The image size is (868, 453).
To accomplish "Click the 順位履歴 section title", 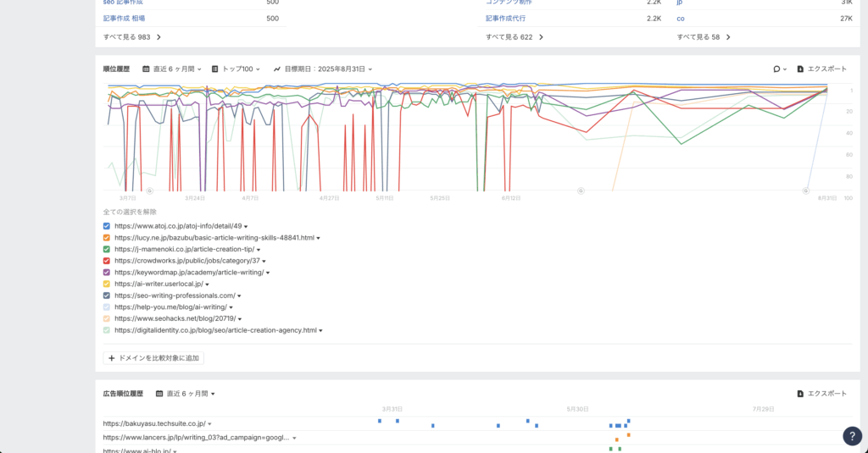I will click(x=116, y=69).
